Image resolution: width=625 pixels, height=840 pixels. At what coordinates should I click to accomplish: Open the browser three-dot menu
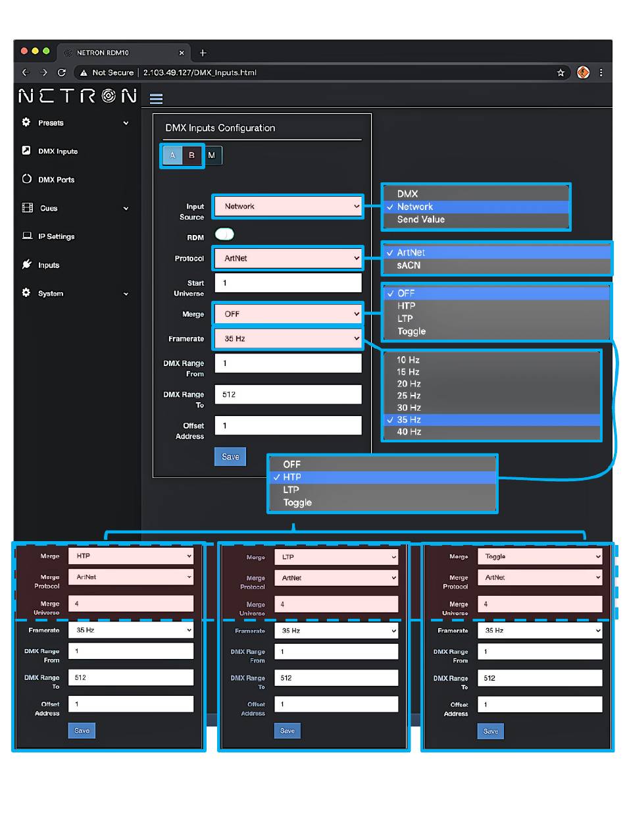(601, 72)
